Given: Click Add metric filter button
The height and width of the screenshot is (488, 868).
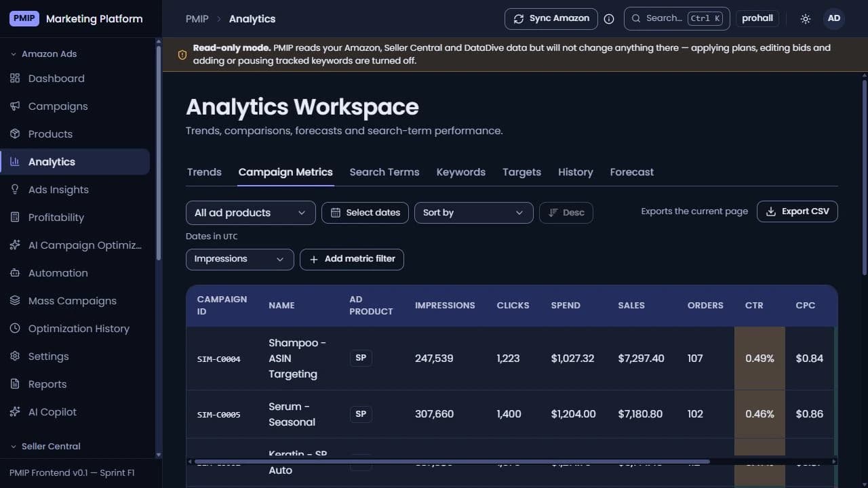Looking at the screenshot, I should point(352,259).
